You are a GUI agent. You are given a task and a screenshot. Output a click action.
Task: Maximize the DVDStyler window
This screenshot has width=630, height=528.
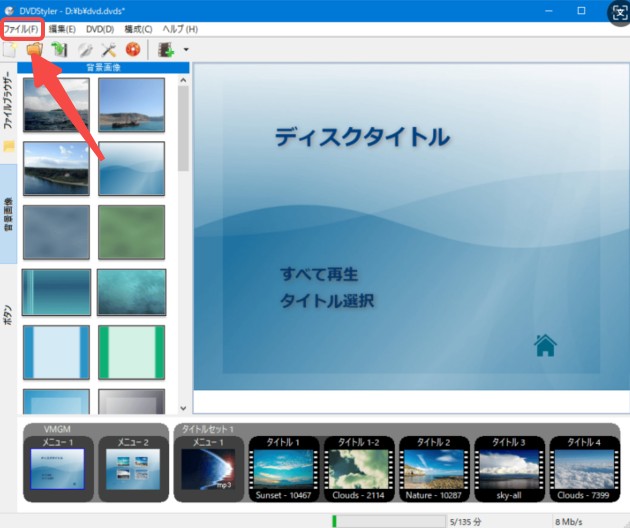coord(581,11)
